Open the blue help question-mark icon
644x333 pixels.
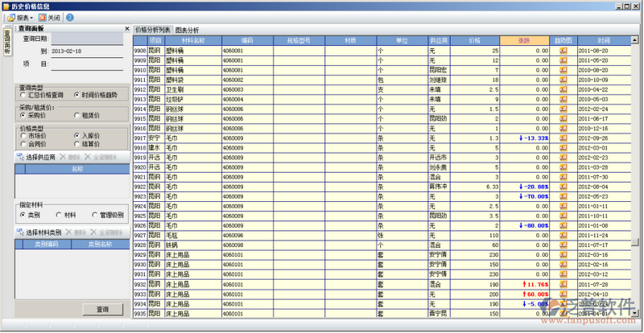(70, 17)
